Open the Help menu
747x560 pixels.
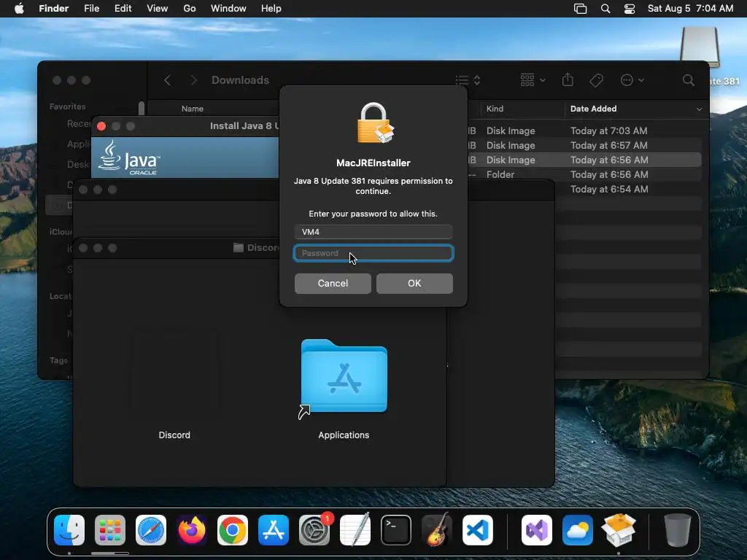coord(271,9)
